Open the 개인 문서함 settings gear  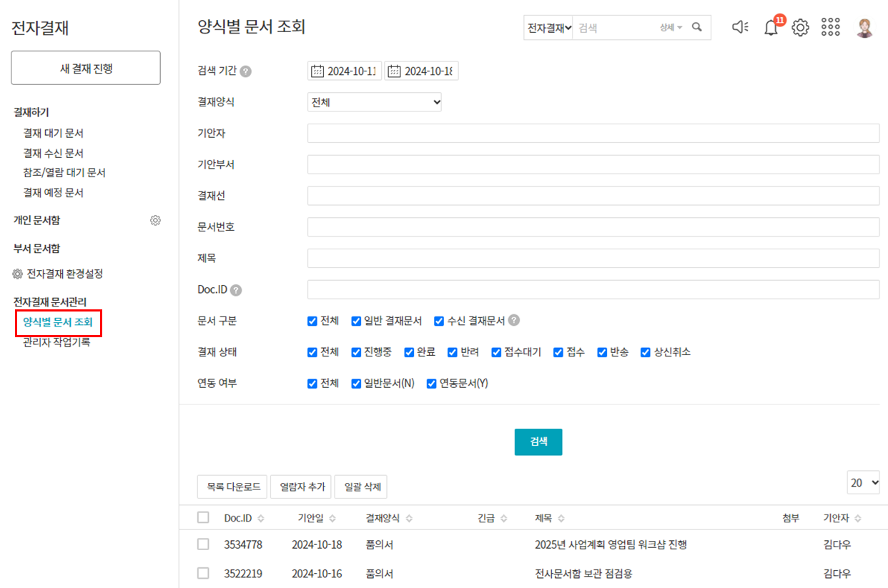point(155,221)
